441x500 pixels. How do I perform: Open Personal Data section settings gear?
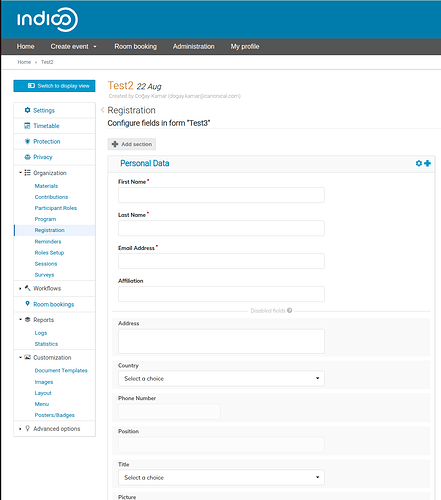419,163
